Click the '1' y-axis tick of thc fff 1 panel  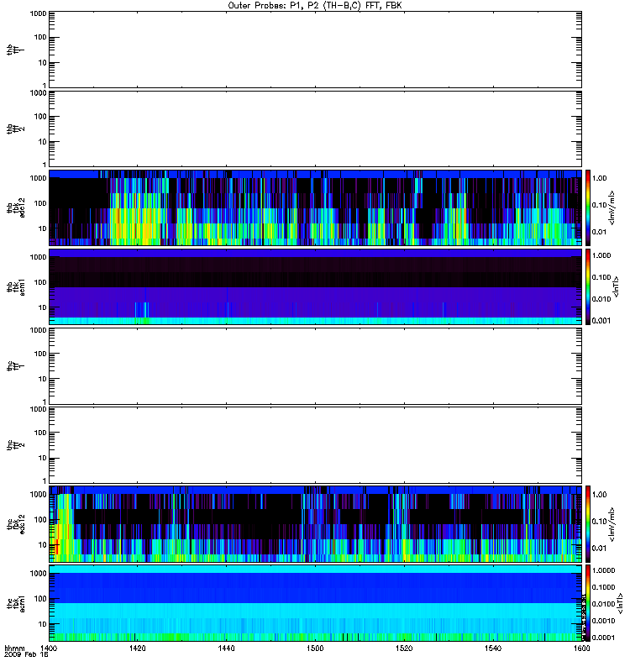point(45,402)
